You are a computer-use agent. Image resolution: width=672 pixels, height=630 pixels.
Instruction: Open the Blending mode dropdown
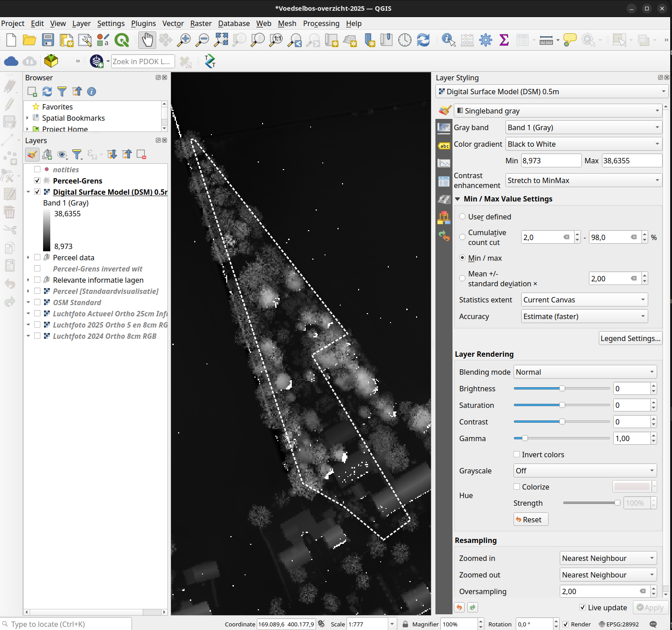pyautogui.click(x=585, y=372)
